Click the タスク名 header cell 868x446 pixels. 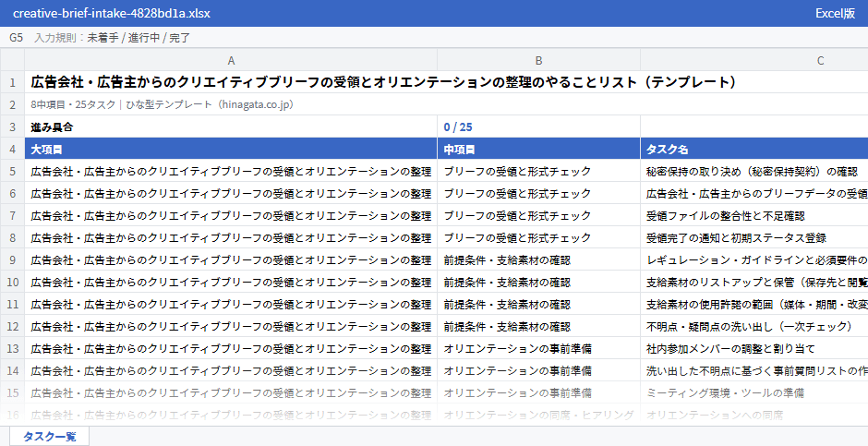point(754,149)
